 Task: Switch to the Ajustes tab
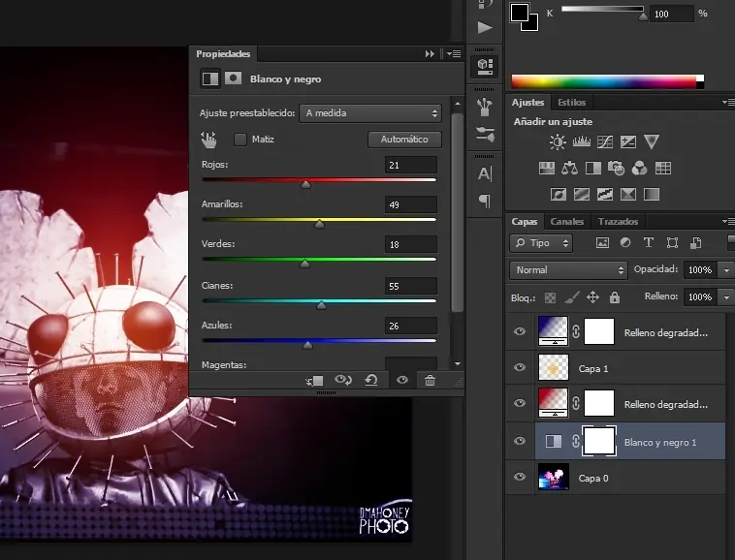(527, 102)
